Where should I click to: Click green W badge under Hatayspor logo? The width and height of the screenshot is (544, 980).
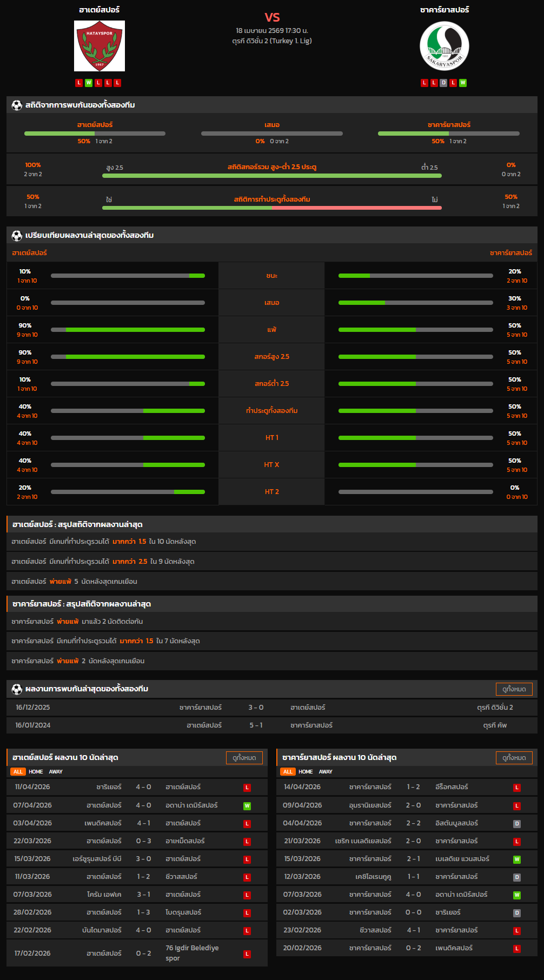[89, 83]
